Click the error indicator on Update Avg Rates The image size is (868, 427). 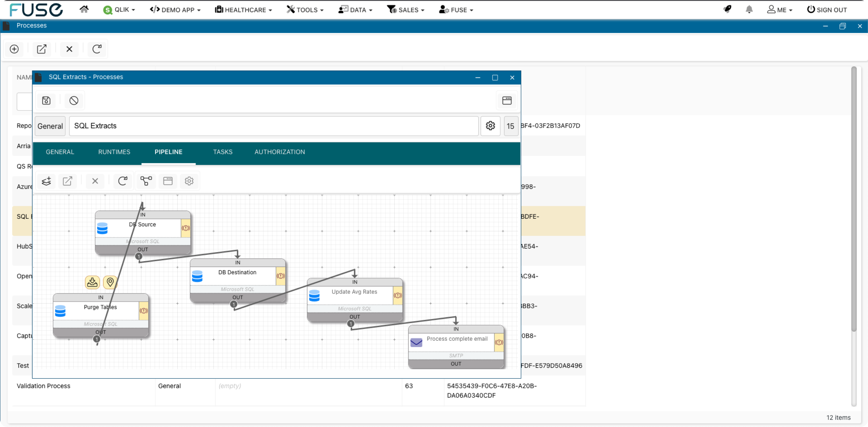pyautogui.click(x=398, y=296)
